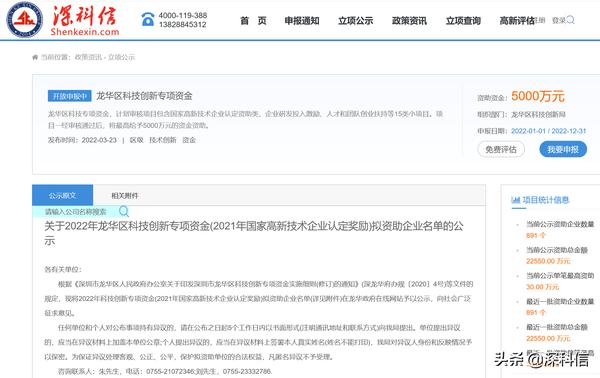The width and height of the screenshot is (600, 378).
Task: Click magnifier icon in company name search
Action: [124, 211]
